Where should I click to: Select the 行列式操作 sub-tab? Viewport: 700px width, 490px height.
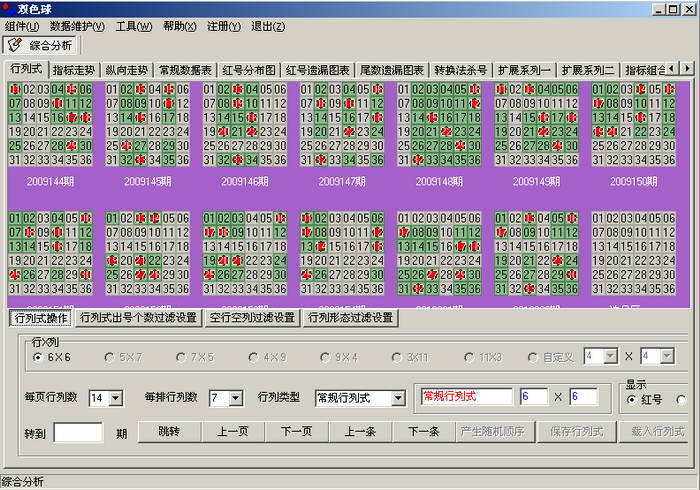click(41, 318)
